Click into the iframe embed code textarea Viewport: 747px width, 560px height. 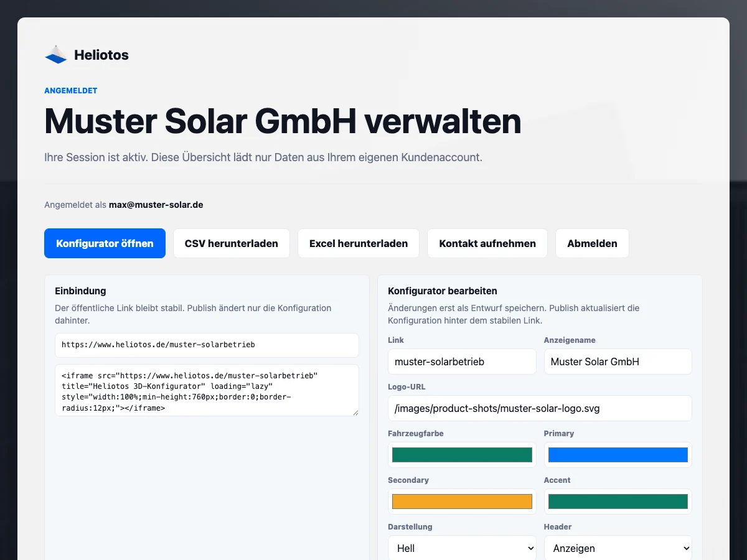pos(207,390)
